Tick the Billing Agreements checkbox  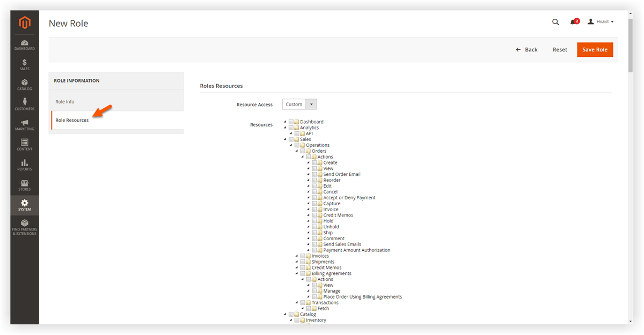(302, 273)
